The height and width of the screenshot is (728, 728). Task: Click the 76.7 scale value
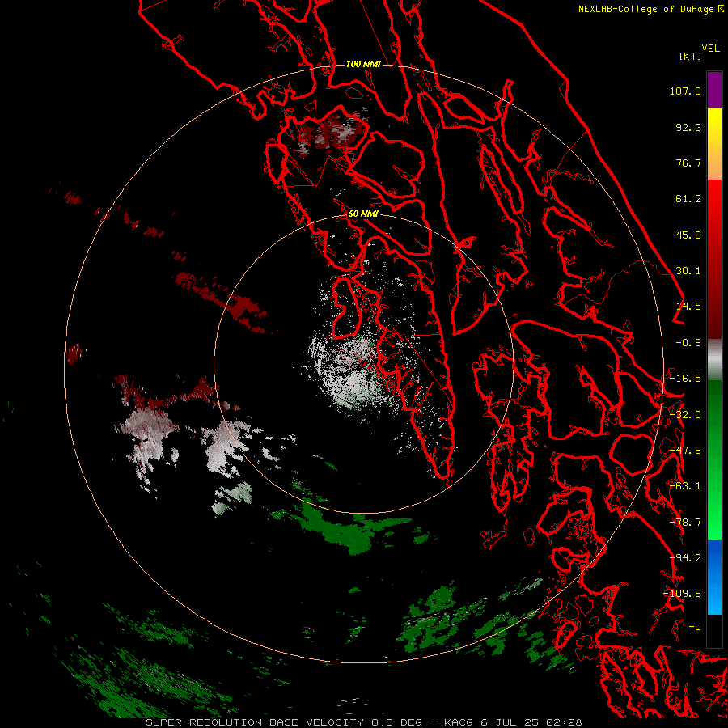pos(688,163)
